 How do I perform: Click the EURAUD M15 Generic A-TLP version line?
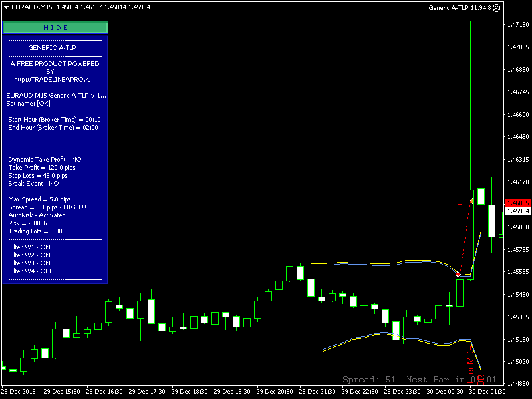[x=56, y=96]
